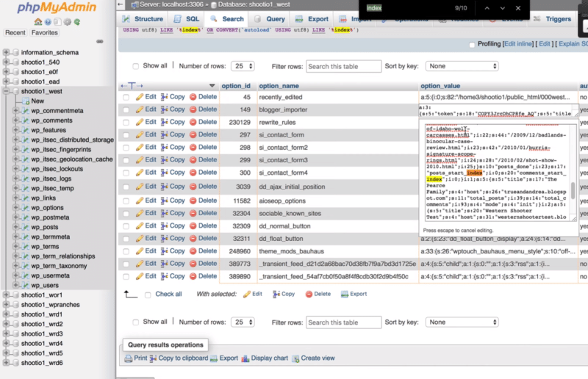Click table icon next to wp_options
This screenshot has width=588, height=379.
(x=26, y=208)
